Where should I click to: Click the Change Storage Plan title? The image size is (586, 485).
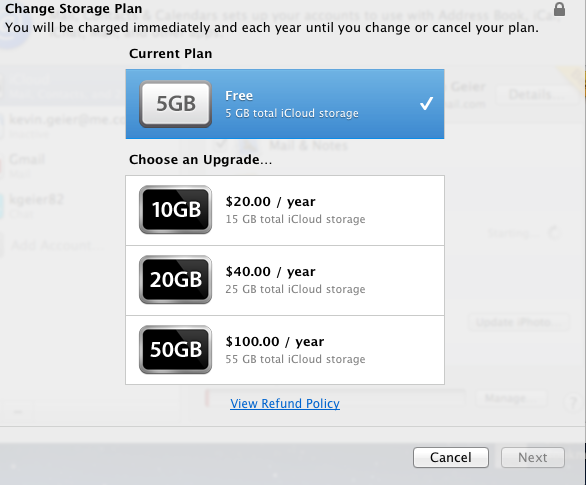tap(74, 8)
